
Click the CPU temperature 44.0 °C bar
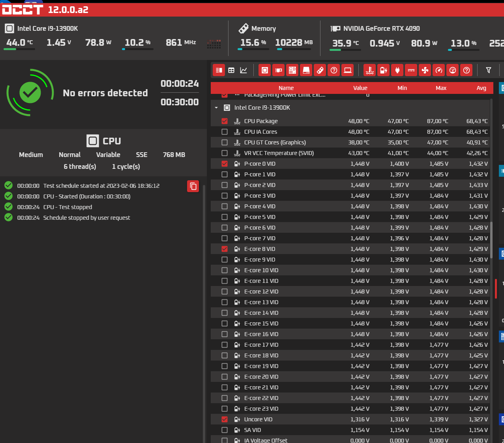[19, 49]
